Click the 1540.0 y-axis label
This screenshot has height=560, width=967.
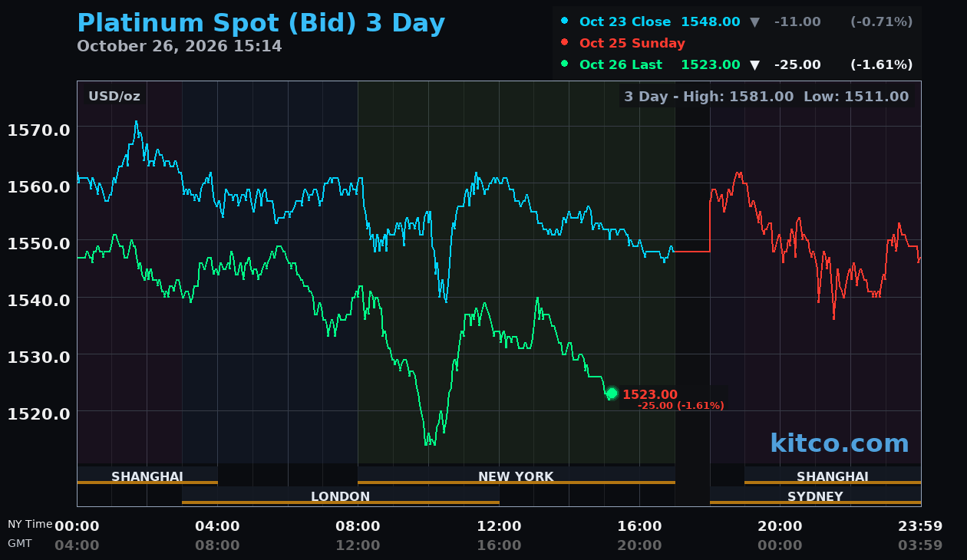[x=39, y=300]
